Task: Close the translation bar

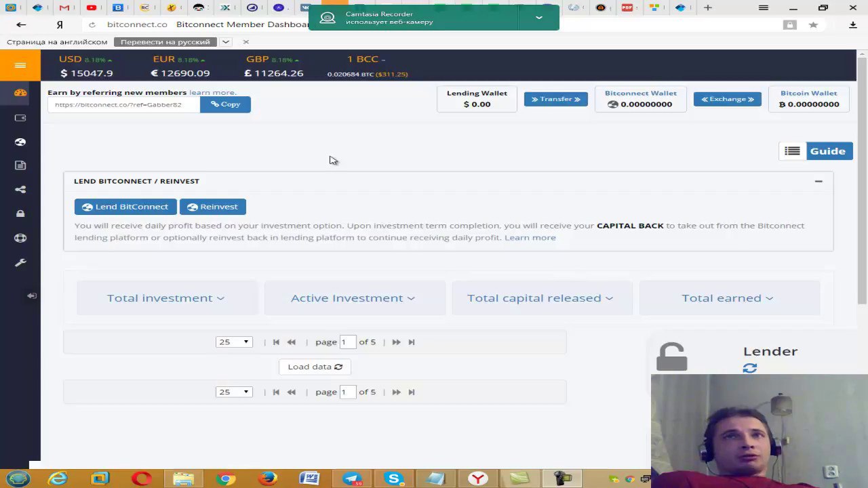Action: 246,42
